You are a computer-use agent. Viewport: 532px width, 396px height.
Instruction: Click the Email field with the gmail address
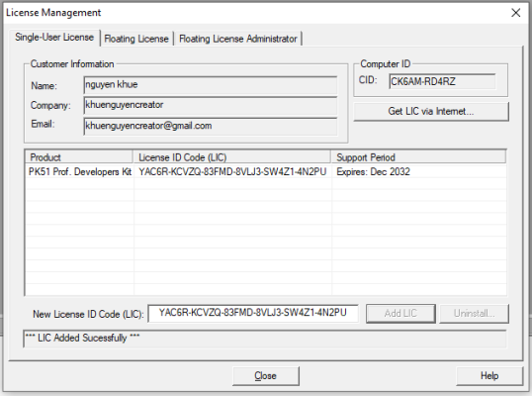point(211,126)
